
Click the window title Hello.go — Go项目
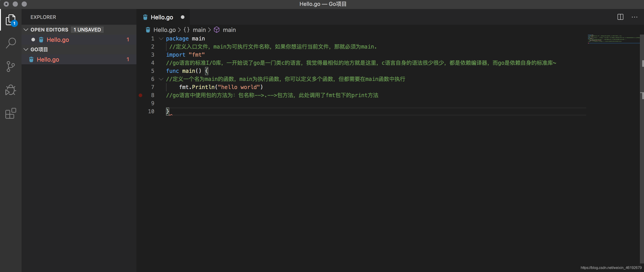point(323,4)
